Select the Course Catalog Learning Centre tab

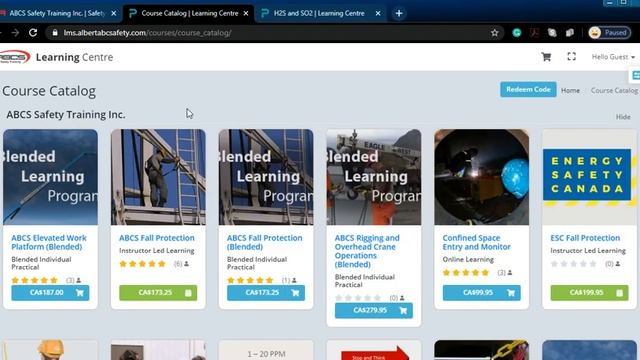pos(189,13)
